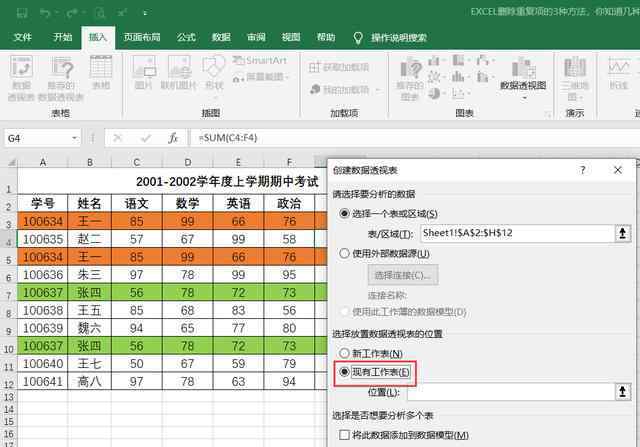
Task: Click the Save icon in title bar
Action: point(20,13)
